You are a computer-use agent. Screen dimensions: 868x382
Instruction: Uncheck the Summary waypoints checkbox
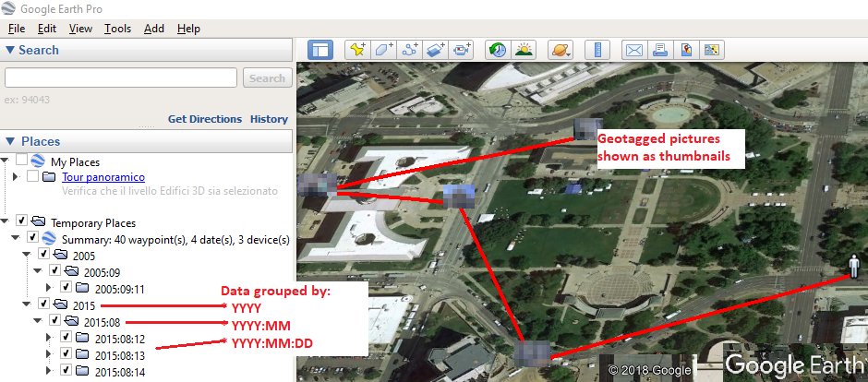[32, 238]
